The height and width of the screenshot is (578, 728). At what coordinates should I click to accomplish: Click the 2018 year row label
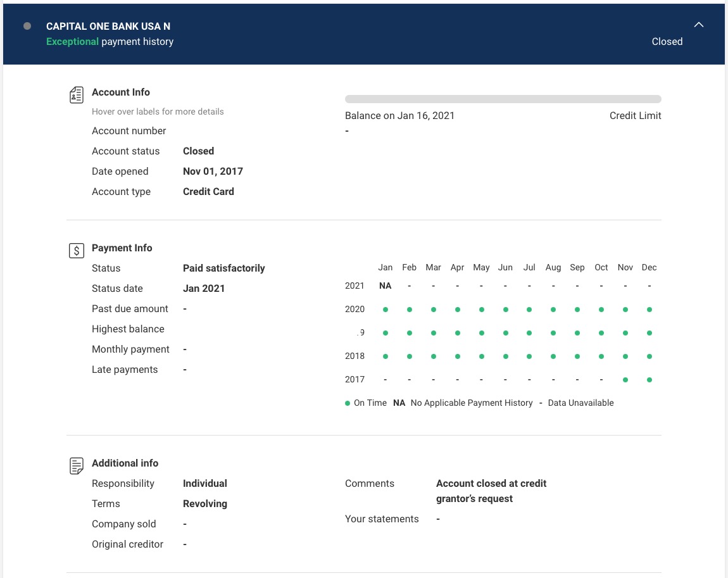point(355,356)
